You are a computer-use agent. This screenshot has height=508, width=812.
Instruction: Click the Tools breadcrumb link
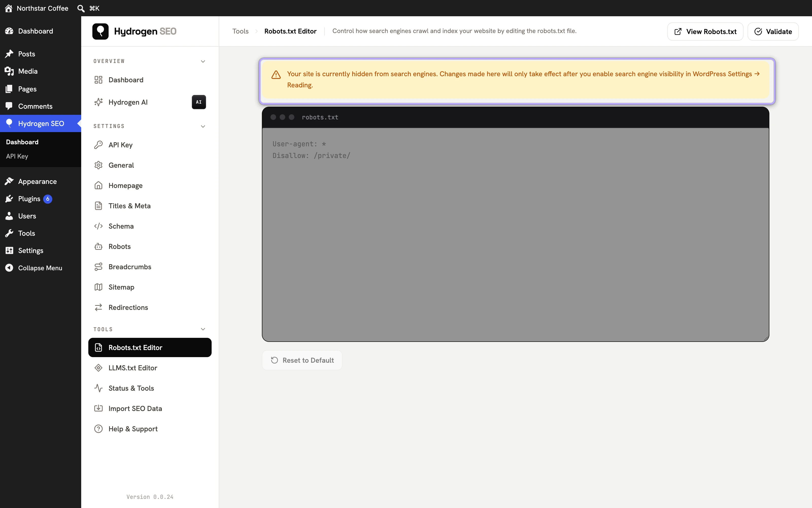pyautogui.click(x=241, y=31)
